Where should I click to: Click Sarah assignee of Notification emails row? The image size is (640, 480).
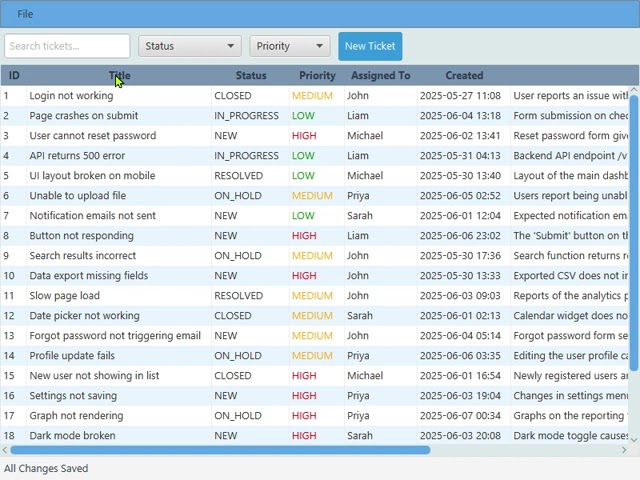click(360, 216)
